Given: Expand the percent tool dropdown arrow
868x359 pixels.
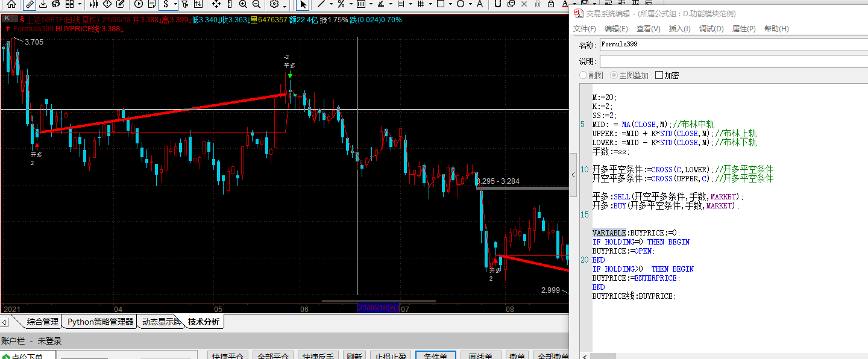Looking at the screenshot, I should (351, 4).
